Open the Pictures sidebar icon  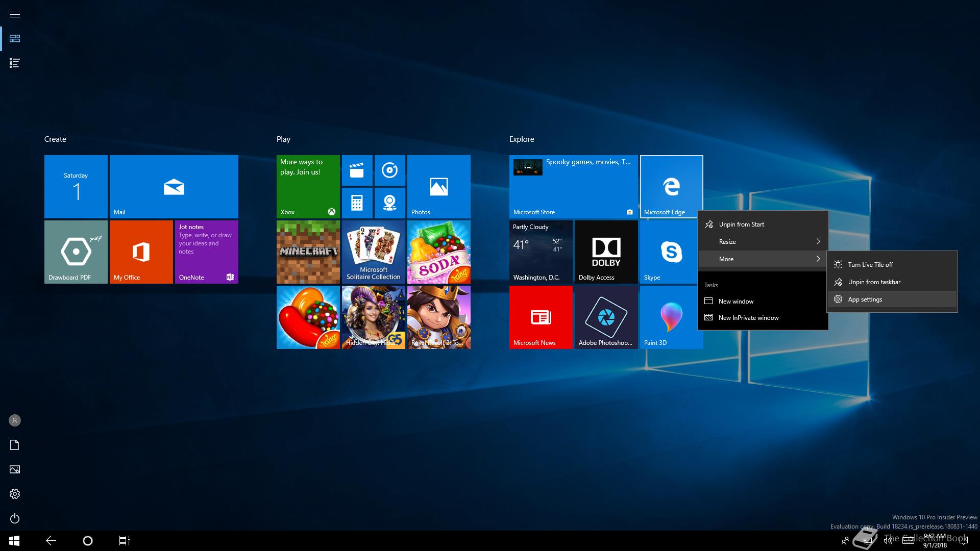coord(15,469)
